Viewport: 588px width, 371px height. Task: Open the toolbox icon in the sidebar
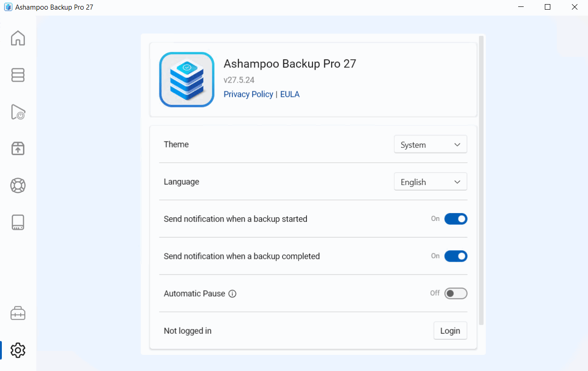click(18, 314)
